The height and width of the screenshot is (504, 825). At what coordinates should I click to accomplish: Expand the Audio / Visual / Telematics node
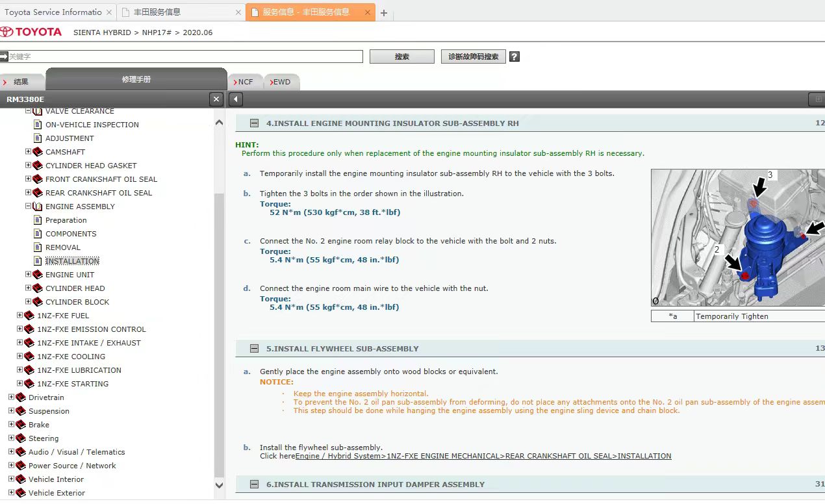[x=11, y=452]
